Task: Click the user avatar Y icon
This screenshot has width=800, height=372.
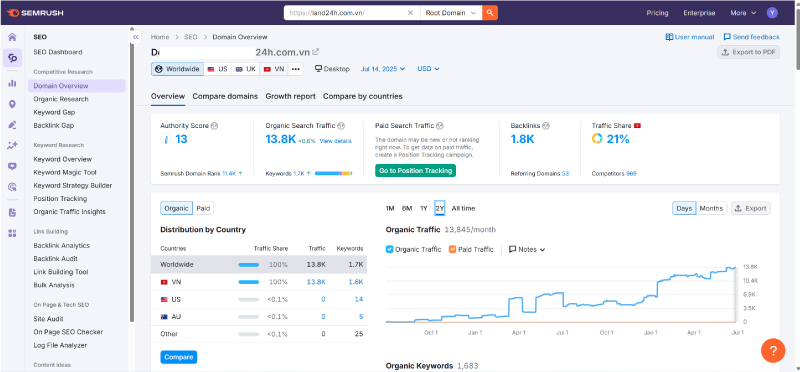Action: [x=772, y=13]
